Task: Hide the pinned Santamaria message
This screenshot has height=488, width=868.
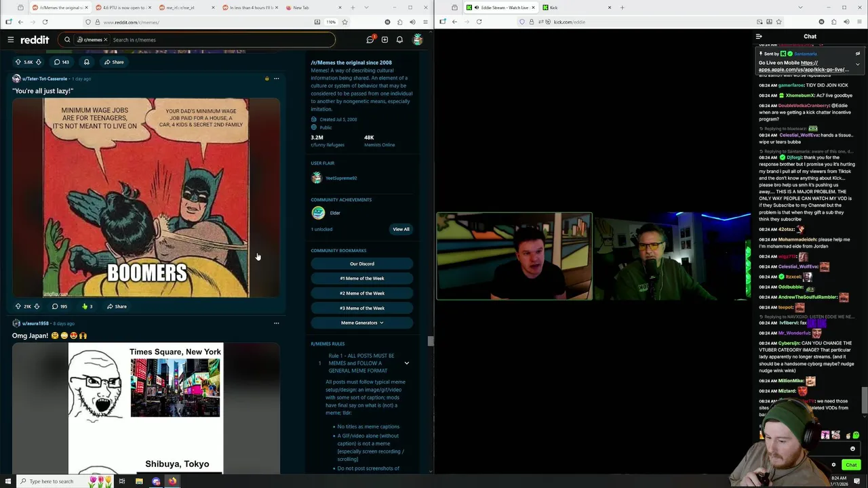Action: tap(857, 54)
